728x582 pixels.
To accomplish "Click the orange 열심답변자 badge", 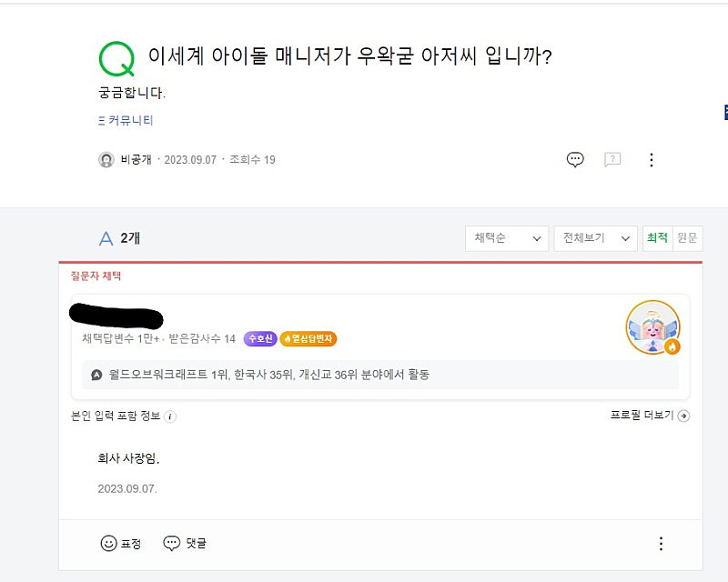I will click(x=308, y=339).
